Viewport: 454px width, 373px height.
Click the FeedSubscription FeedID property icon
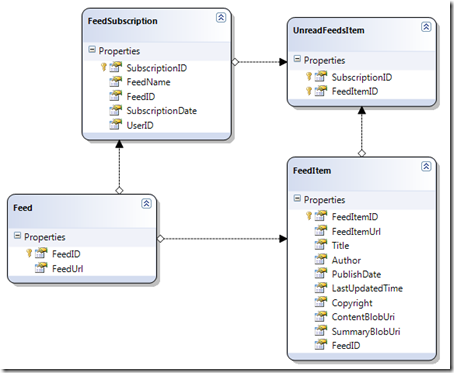click(116, 96)
